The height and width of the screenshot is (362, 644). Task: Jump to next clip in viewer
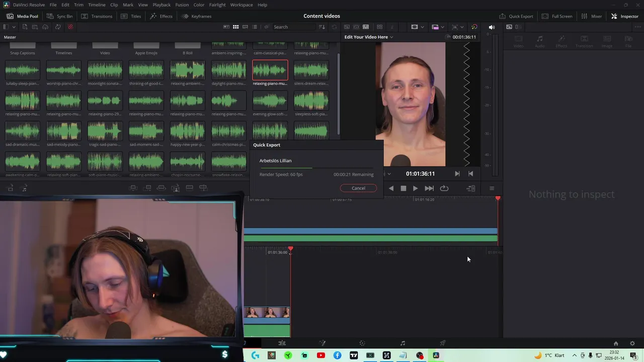pos(457,173)
